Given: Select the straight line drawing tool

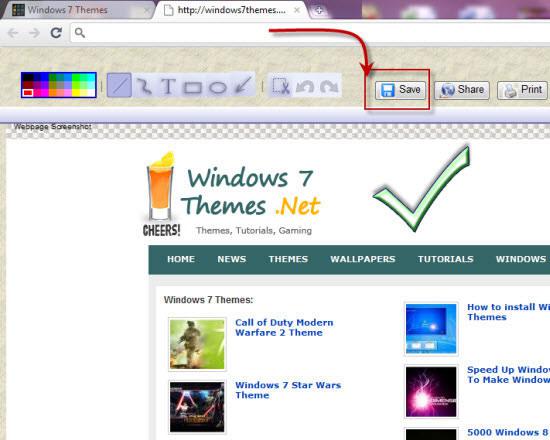Looking at the screenshot, I should click(x=119, y=85).
